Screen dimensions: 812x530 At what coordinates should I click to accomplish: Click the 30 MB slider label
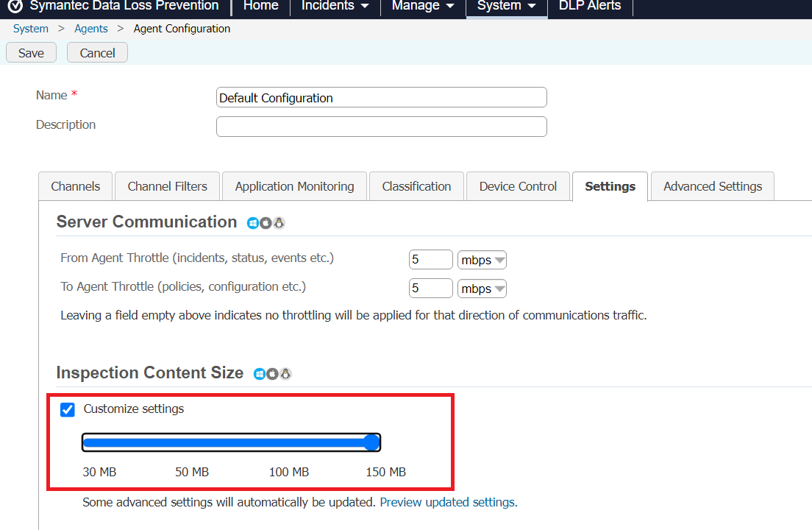[99, 472]
